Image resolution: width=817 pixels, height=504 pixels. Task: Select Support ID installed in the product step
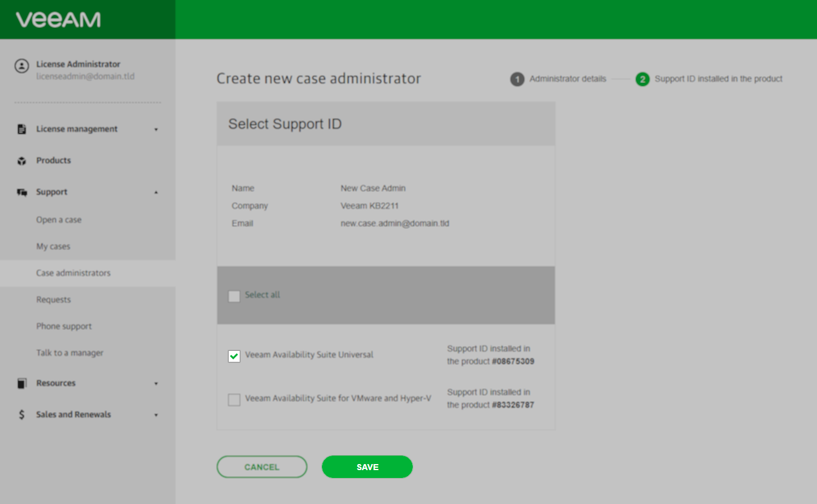(x=718, y=79)
